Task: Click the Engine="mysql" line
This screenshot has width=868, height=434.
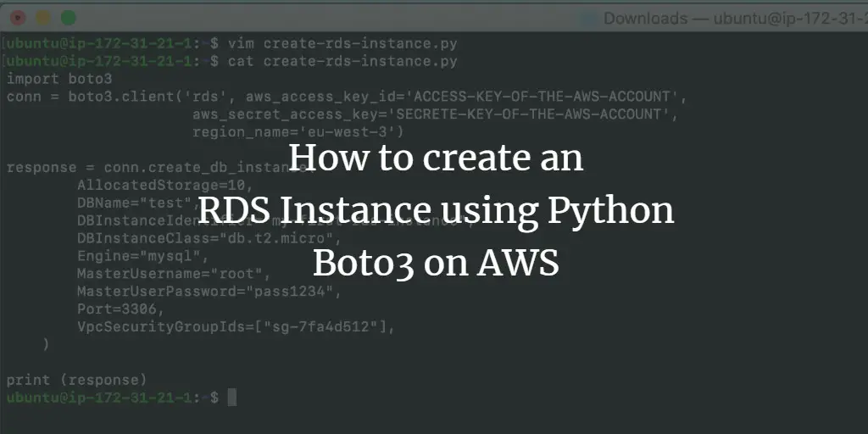Action: click(x=142, y=256)
